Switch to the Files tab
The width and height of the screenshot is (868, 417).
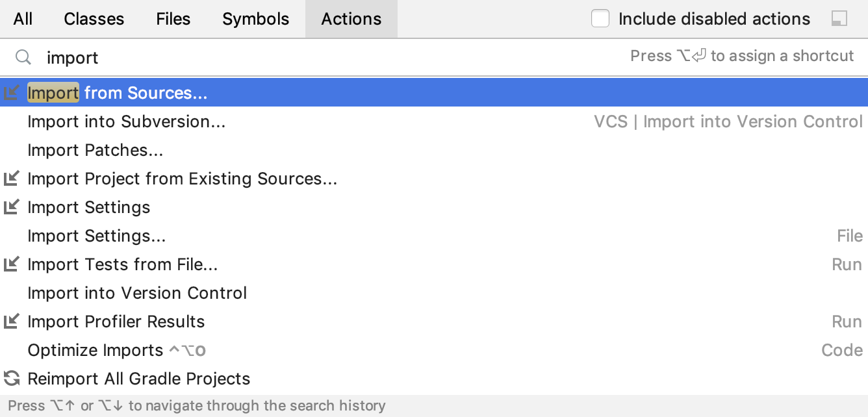(173, 19)
